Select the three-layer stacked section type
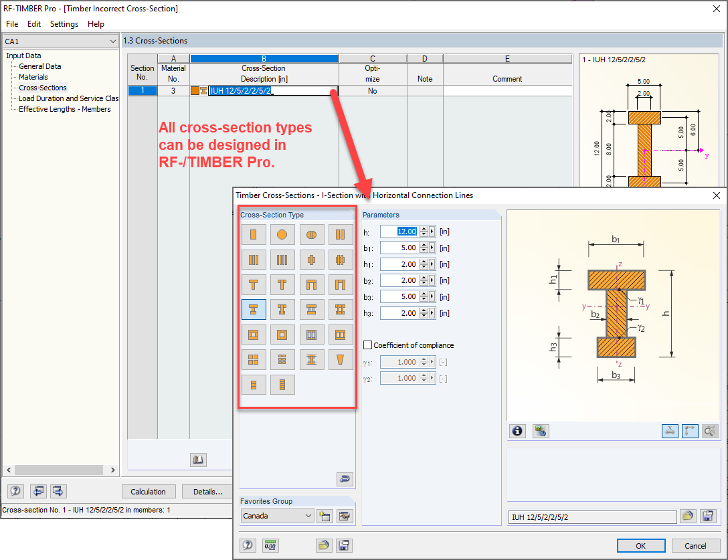Screen dimensions: 728x560 (x=254, y=385)
